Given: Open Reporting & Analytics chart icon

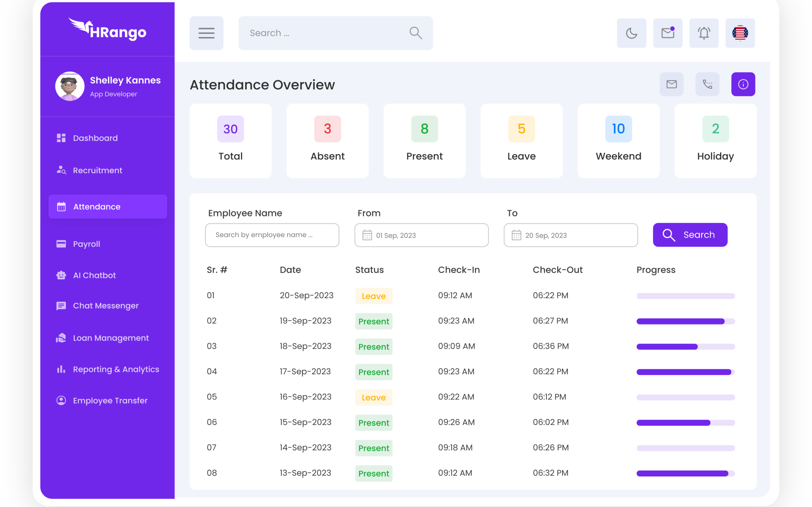Looking at the screenshot, I should (61, 369).
